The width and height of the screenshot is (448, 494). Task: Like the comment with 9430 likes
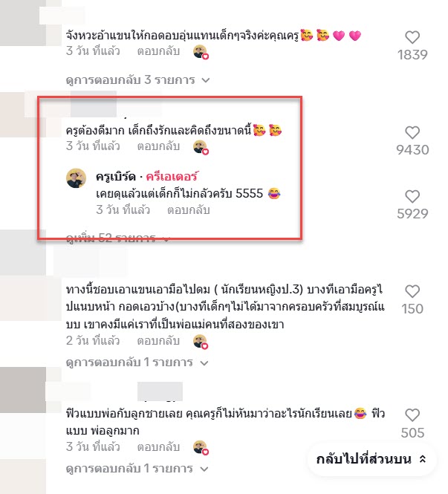click(x=412, y=133)
